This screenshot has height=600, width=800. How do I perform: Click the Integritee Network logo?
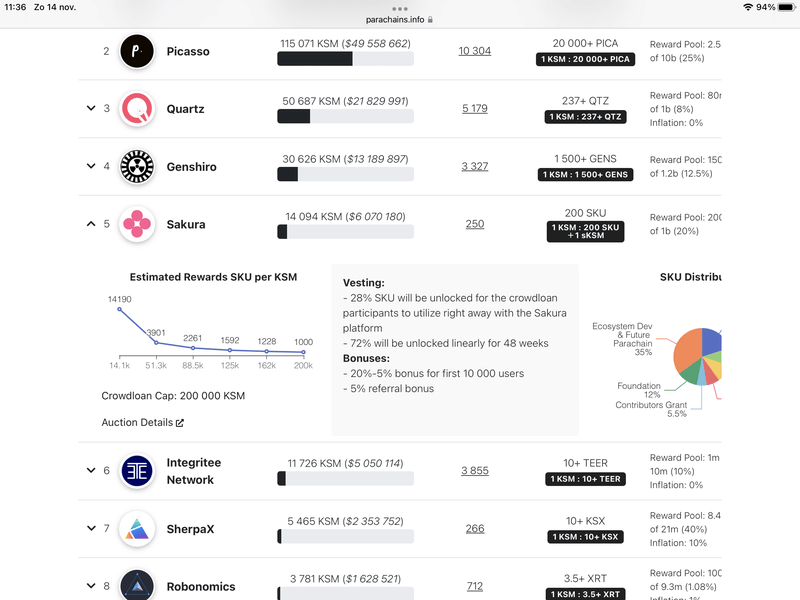point(137,471)
